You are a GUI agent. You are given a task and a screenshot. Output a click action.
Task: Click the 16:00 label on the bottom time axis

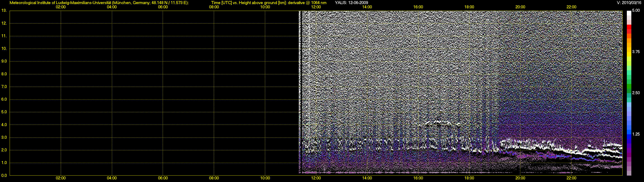tap(418, 178)
